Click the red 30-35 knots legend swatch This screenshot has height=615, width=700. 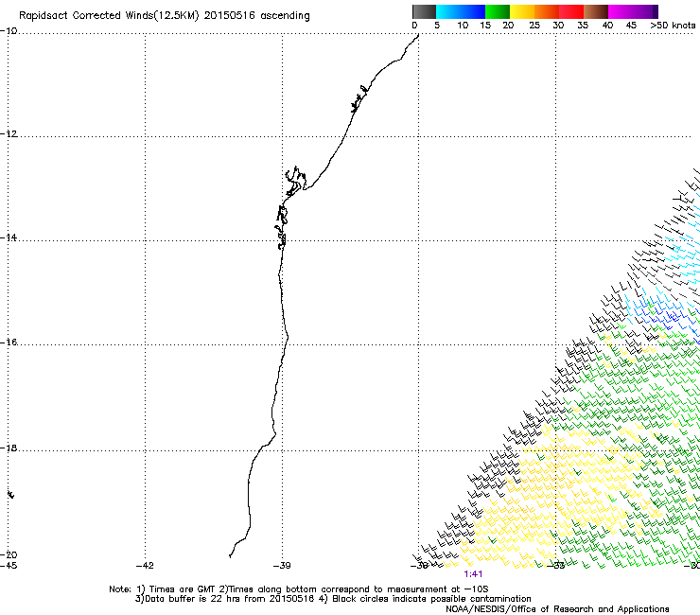point(571,11)
